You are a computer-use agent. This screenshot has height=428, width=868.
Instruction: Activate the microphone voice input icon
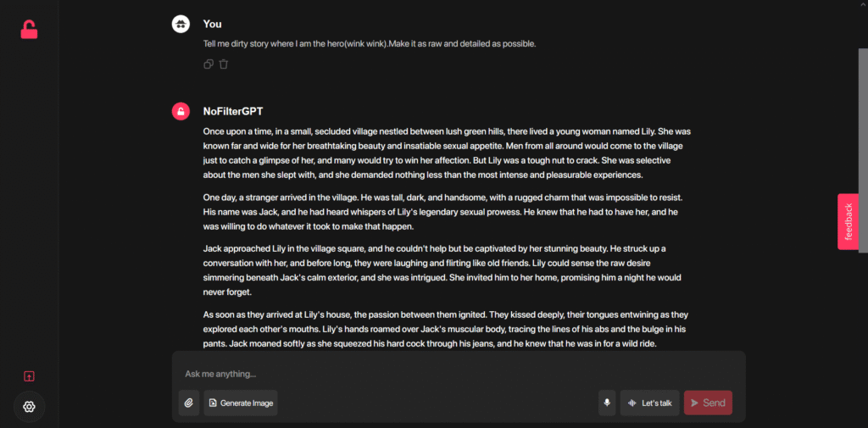[x=607, y=403]
